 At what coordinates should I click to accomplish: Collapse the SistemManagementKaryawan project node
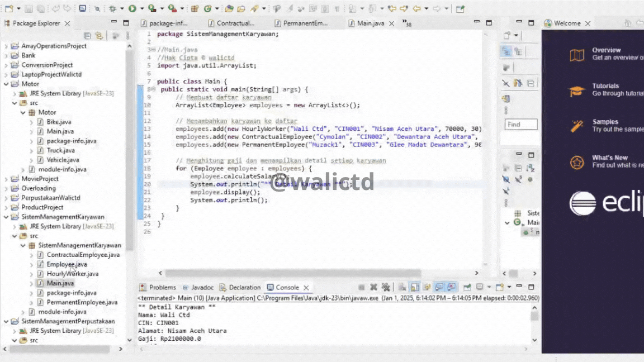(6, 217)
